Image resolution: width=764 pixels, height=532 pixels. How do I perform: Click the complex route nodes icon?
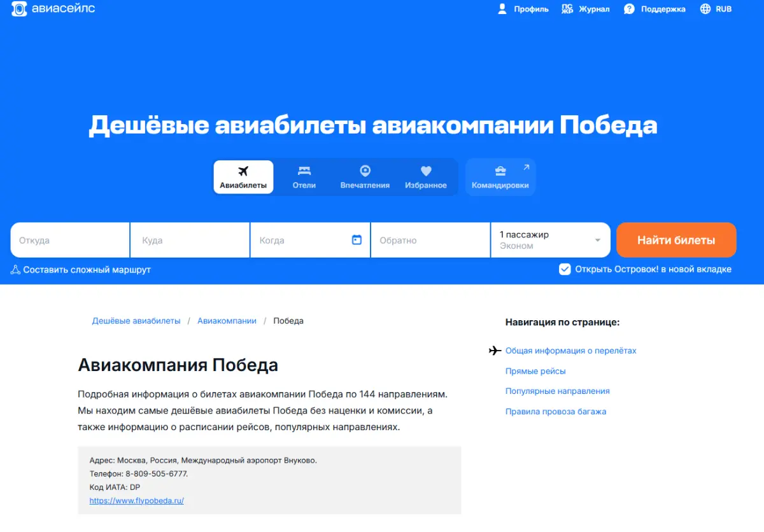click(x=16, y=270)
